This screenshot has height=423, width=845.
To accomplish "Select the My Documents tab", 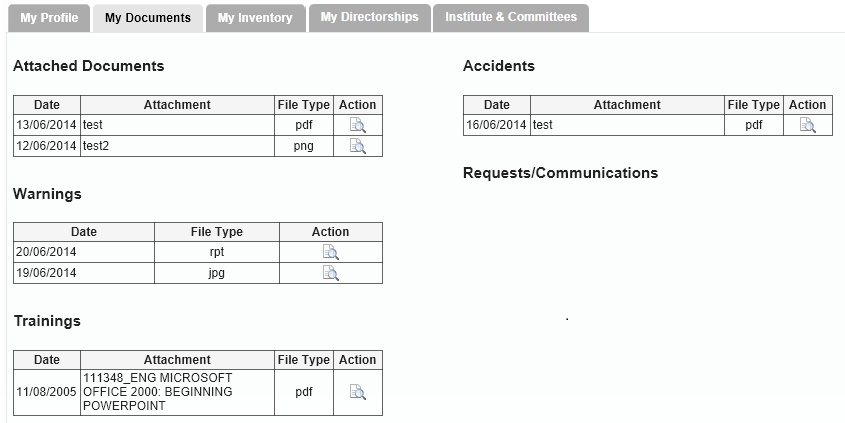I will pyautogui.click(x=148, y=18).
